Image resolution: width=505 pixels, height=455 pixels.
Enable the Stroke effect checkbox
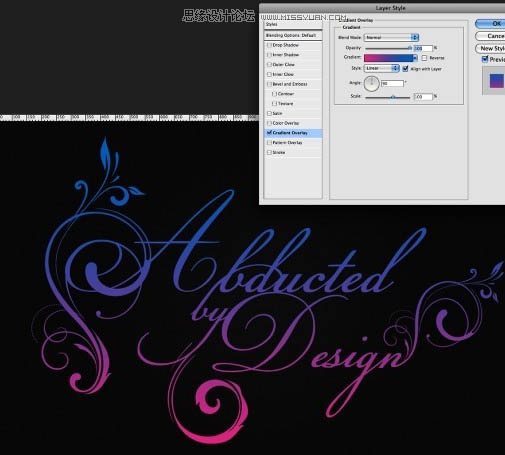(x=269, y=152)
